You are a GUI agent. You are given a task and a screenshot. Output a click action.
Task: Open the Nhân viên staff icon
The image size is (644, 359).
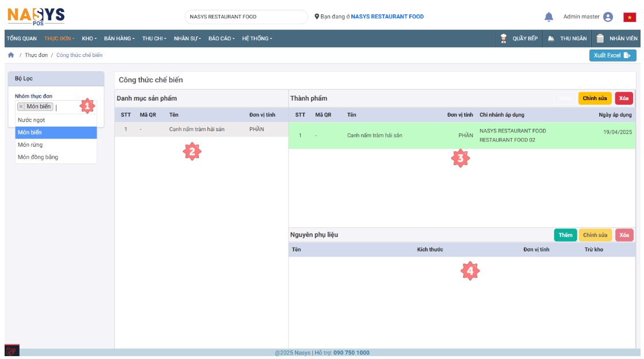600,39
